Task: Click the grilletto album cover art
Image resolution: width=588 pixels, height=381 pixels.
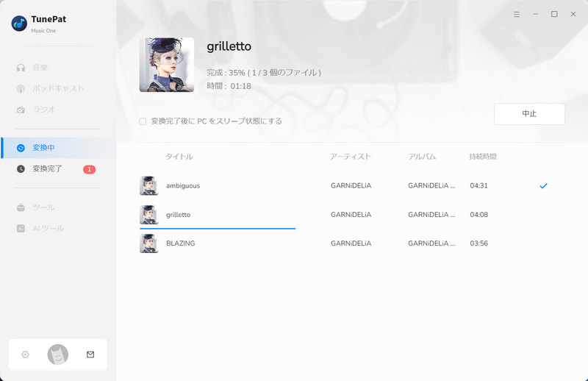Action: coord(167,65)
